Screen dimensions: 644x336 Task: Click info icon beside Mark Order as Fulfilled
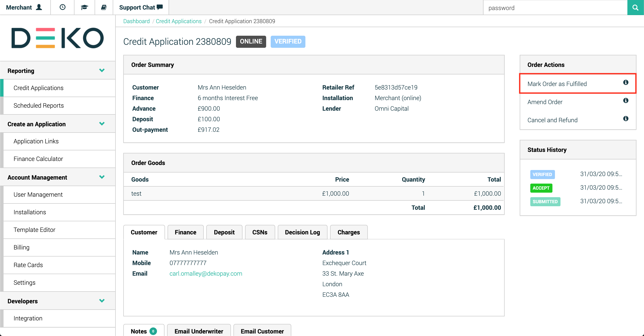pos(626,82)
